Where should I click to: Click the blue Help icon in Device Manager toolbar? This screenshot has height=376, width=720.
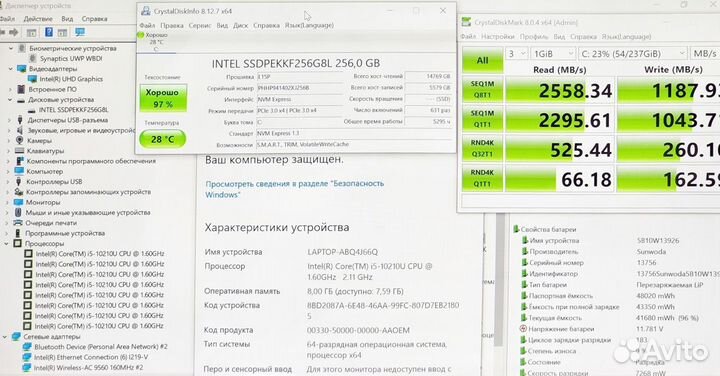(x=49, y=32)
